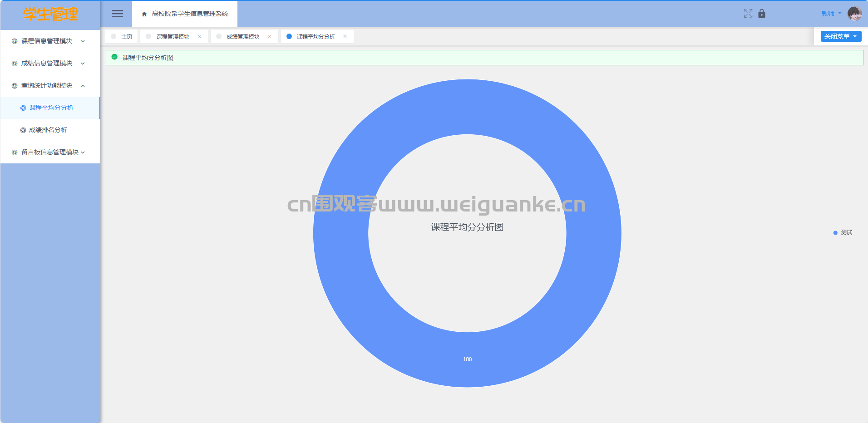This screenshot has width=868, height=423.
Task: Expand 课程信息管理模块 sidebar menu
Action: coord(49,41)
